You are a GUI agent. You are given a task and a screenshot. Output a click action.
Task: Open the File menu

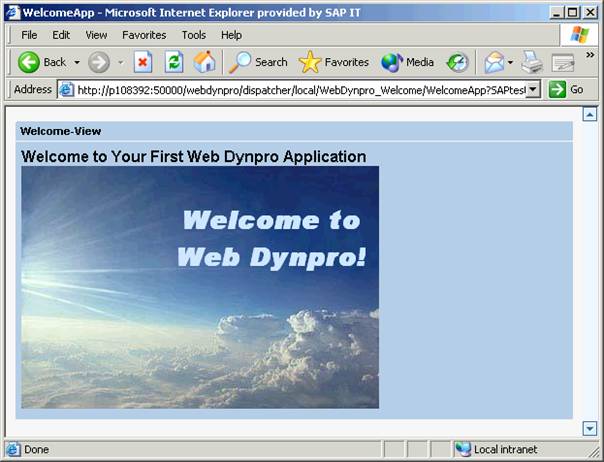(x=29, y=35)
